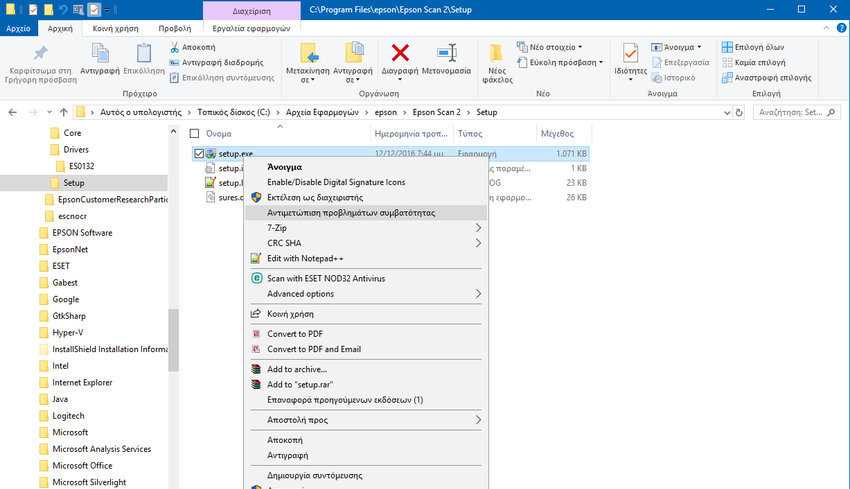850x489 pixels.
Task: Click the setup.exe file icon
Action: (x=211, y=154)
